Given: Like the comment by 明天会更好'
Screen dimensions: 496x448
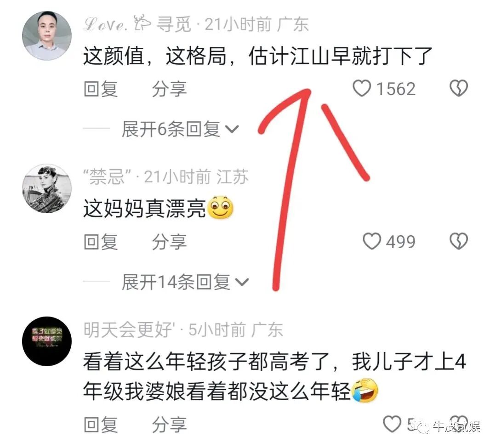Looking at the screenshot, I should tap(392, 424).
